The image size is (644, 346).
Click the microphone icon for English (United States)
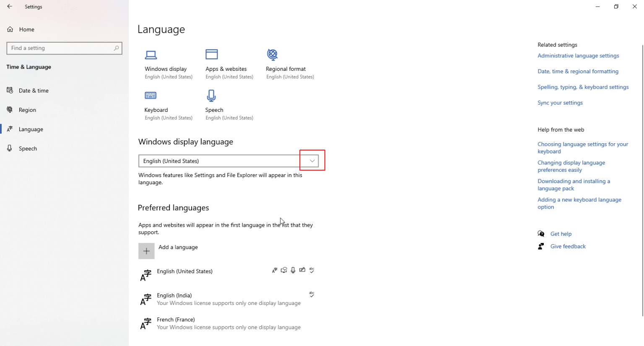(x=293, y=270)
